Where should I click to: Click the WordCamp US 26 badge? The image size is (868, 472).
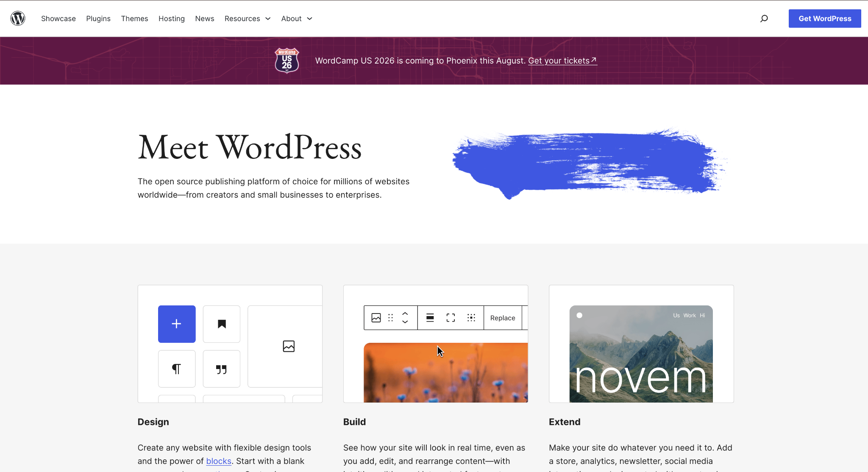(287, 61)
